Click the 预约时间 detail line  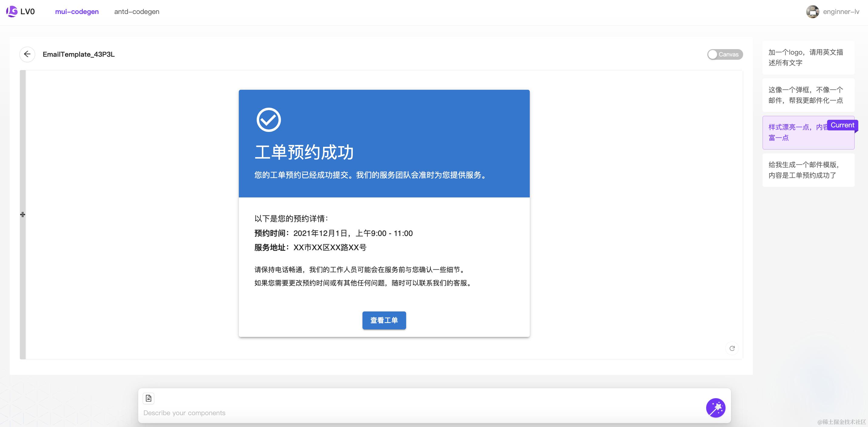click(334, 234)
